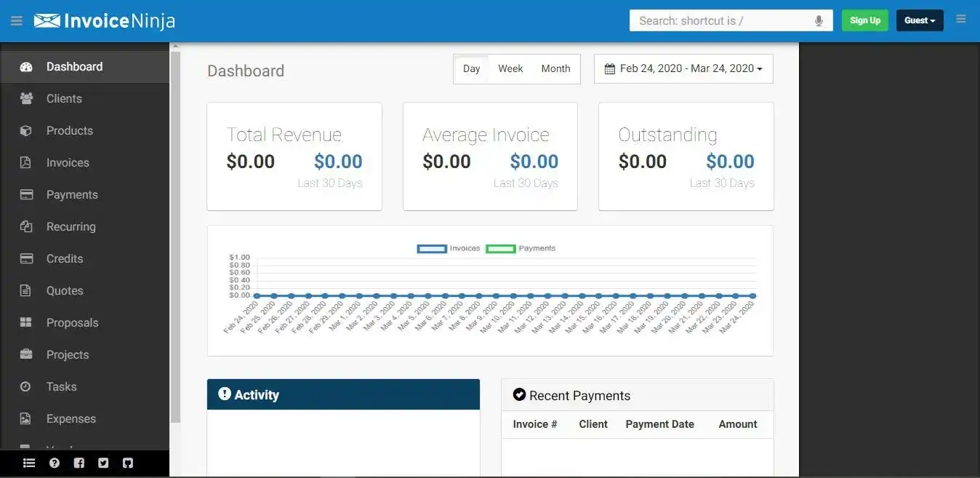Open the Clients section in sidebar
Viewport: 980px width, 478px height.
63,98
